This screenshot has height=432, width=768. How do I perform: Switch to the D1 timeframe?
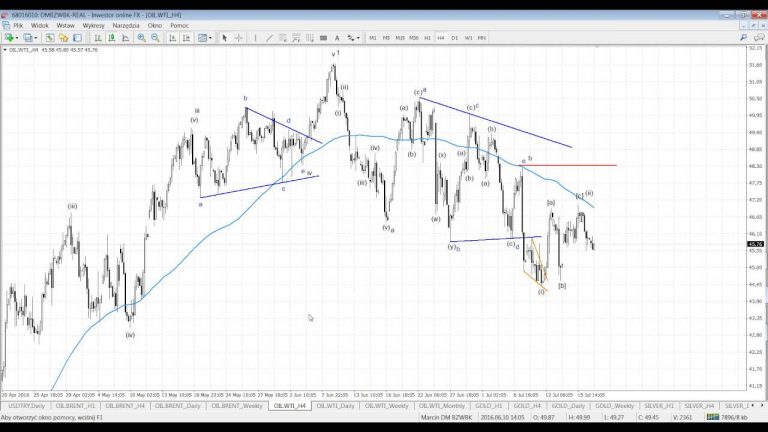click(x=455, y=38)
